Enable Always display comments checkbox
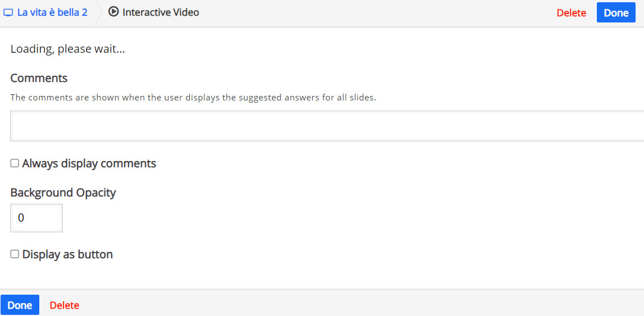 click(15, 163)
